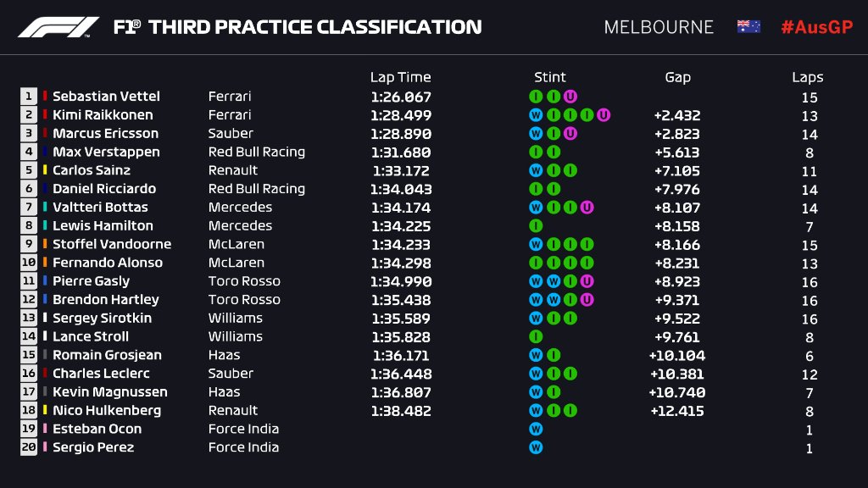Click the Australian flag icon

(748, 26)
